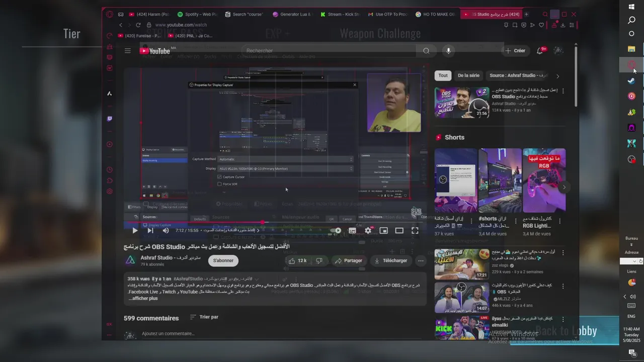Select the De la série filter chip

coord(468,75)
